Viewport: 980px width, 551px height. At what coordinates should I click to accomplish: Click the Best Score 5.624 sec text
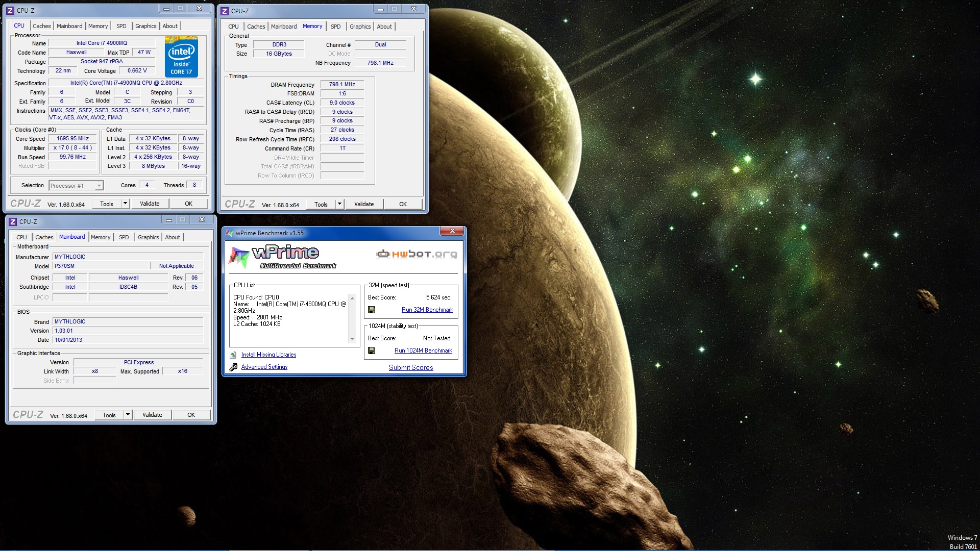tap(438, 297)
